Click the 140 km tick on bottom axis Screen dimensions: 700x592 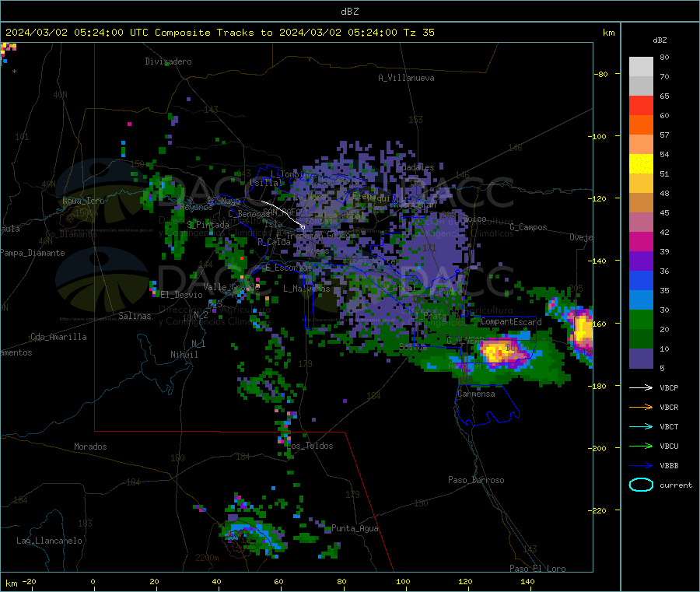[x=527, y=581]
